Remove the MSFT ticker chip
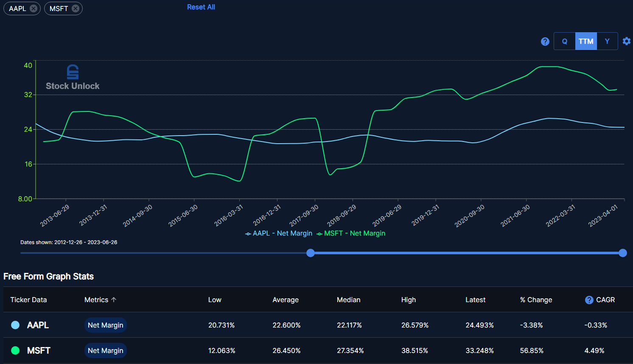The width and height of the screenshot is (633, 364). tap(76, 8)
